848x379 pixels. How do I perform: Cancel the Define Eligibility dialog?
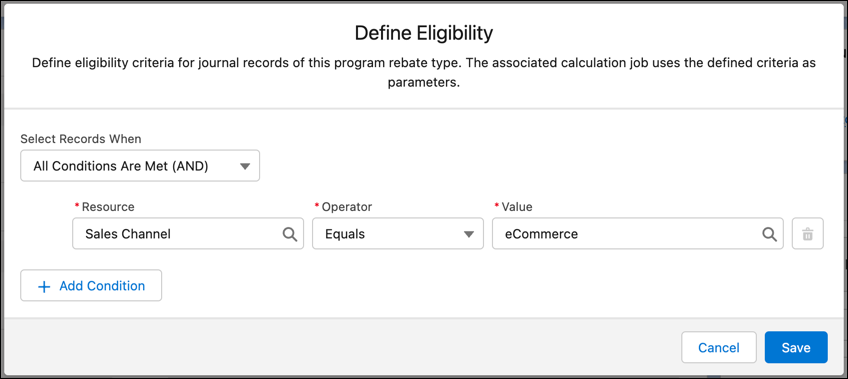719,347
